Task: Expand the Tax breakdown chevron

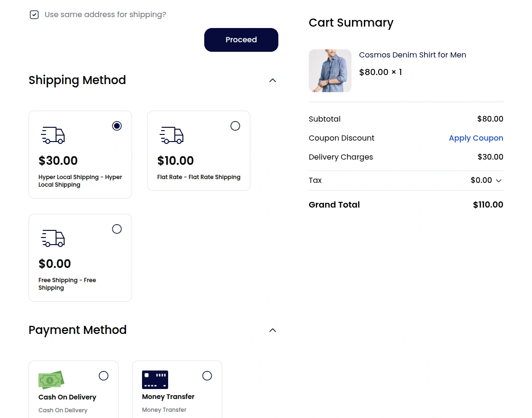Action: click(x=499, y=180)
